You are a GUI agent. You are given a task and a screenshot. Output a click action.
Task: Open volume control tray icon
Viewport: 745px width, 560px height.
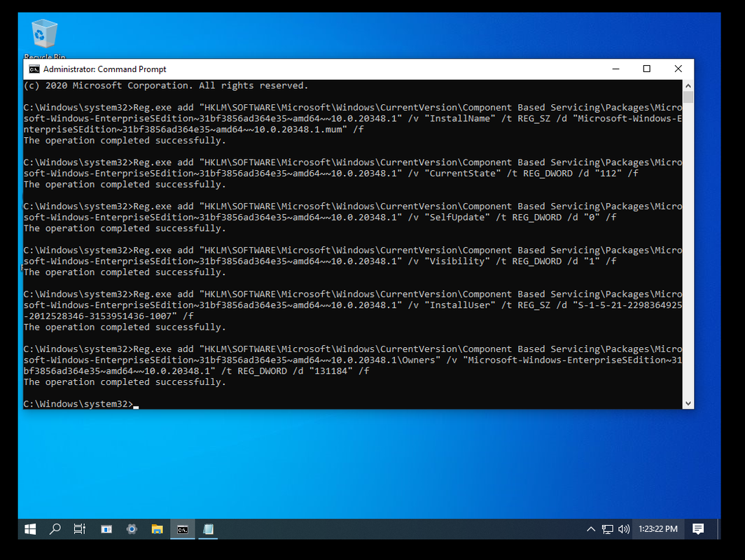click(624, 529)
